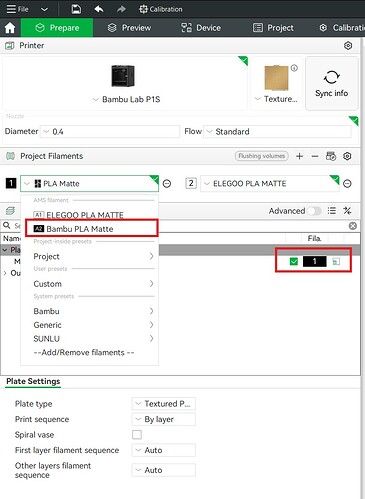Expand the Ou… tree row
This screenshot has width=365, height=499.
coord(5,273)
